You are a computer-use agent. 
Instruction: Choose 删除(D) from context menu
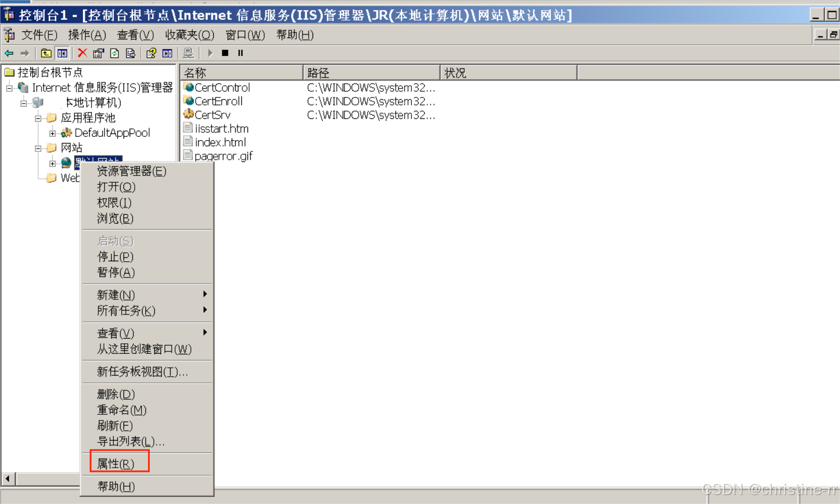(x=147, y=394)
